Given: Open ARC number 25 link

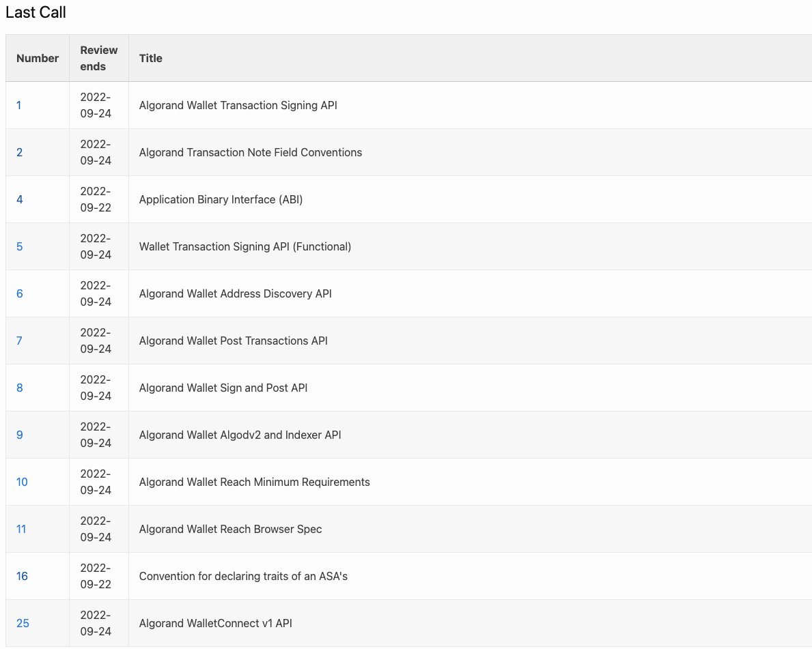Looking at the screenshot, I should (x=23, y=624).
